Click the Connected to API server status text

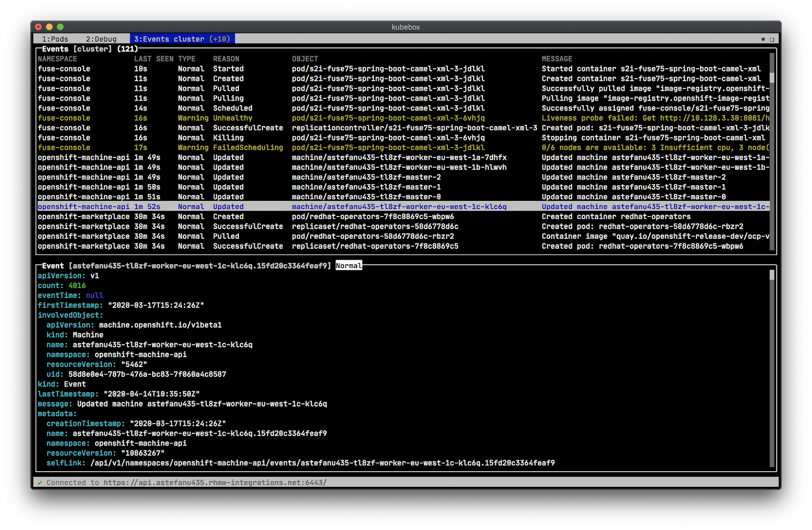pyautogui.click(x=186, y=483)
